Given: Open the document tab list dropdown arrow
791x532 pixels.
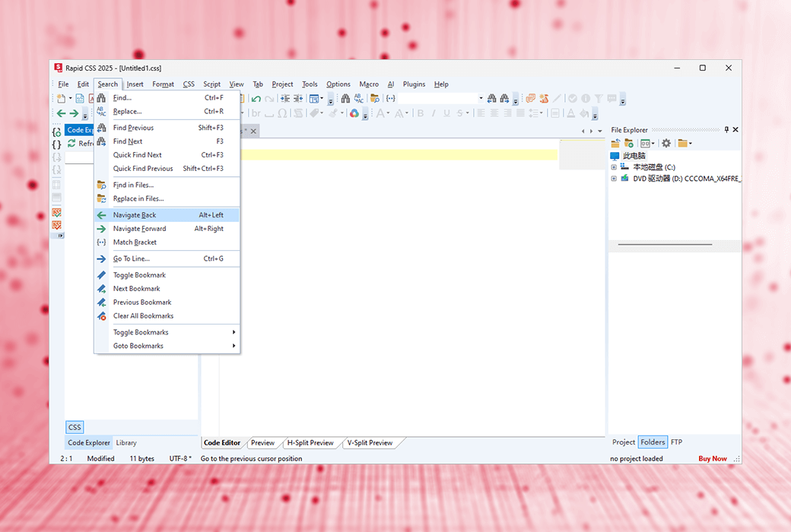Looking at the screenshot, I should 600,131.
